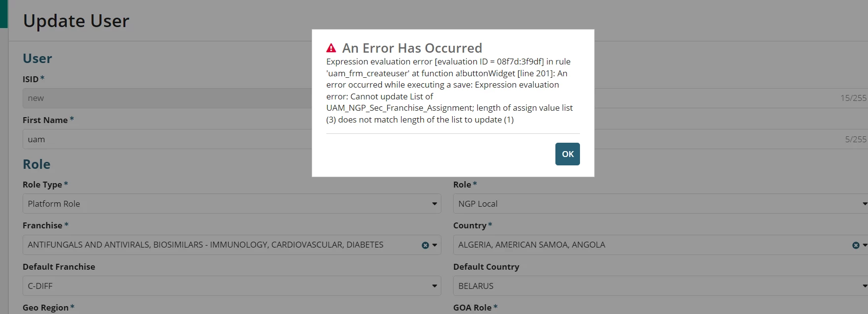This screenshot has height=314, width=868.
Task: Clear Country selections with the x icon
Action: coord(856,245)
